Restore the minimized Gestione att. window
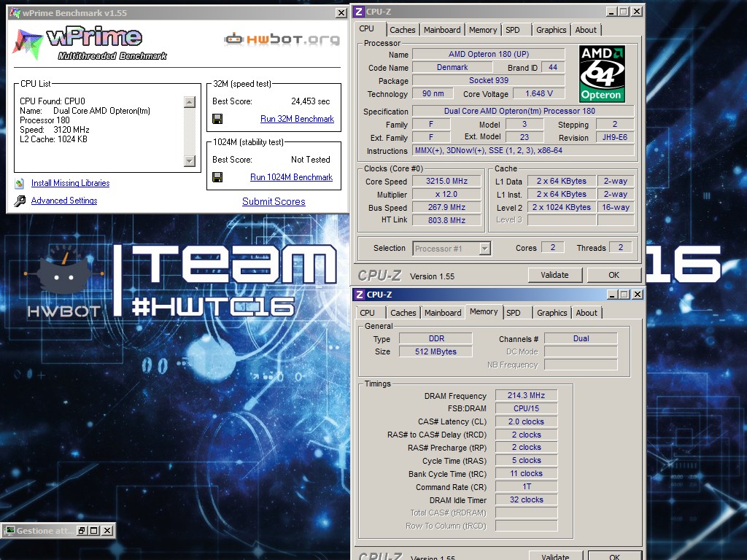The image size is (747, 560). coord(82,531)
